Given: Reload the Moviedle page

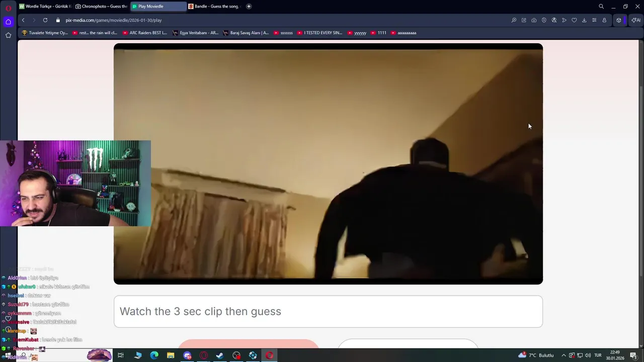Looking at the screenshot, I should [45, 20].
